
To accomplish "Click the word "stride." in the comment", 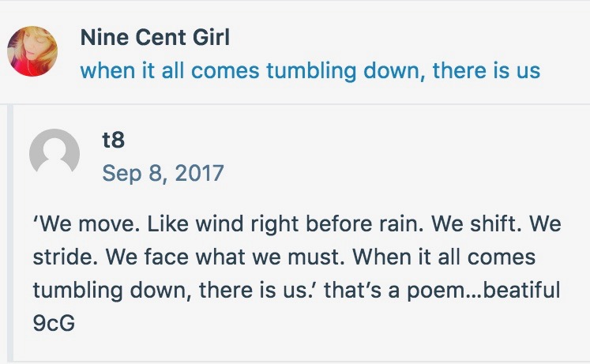I will coord(61,257).
